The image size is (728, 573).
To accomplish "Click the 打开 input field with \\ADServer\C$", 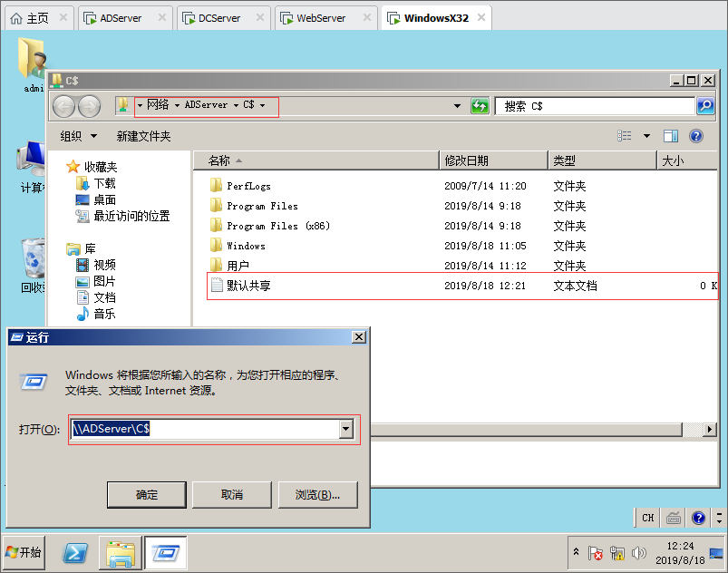I will (x=206, y=429).
